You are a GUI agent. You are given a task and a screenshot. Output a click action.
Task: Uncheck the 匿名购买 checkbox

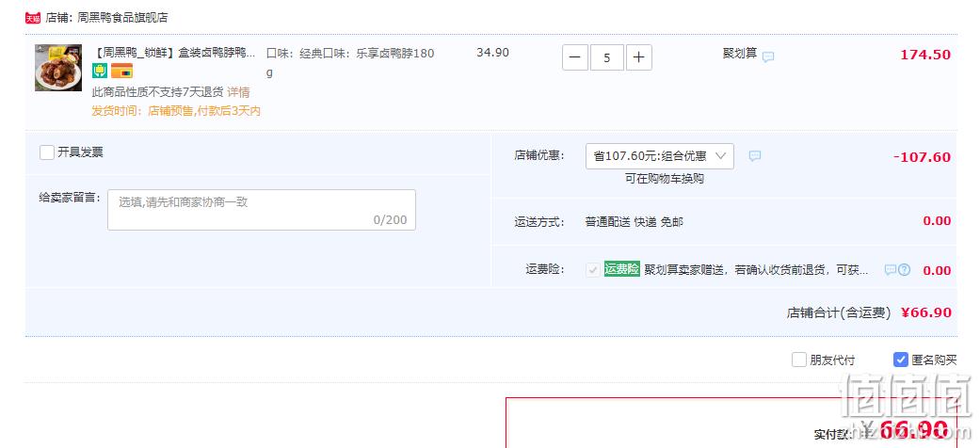[x=901, y=360]
